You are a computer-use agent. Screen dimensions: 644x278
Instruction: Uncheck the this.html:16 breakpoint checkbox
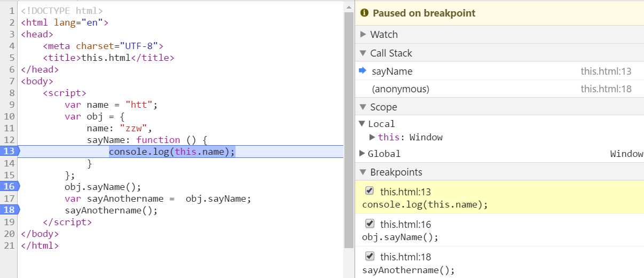pyautogui.click(x=370, y=223)
